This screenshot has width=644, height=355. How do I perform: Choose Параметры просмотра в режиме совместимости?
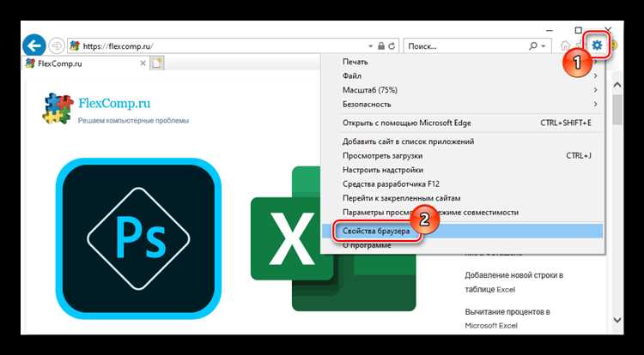tap(462, 213)
